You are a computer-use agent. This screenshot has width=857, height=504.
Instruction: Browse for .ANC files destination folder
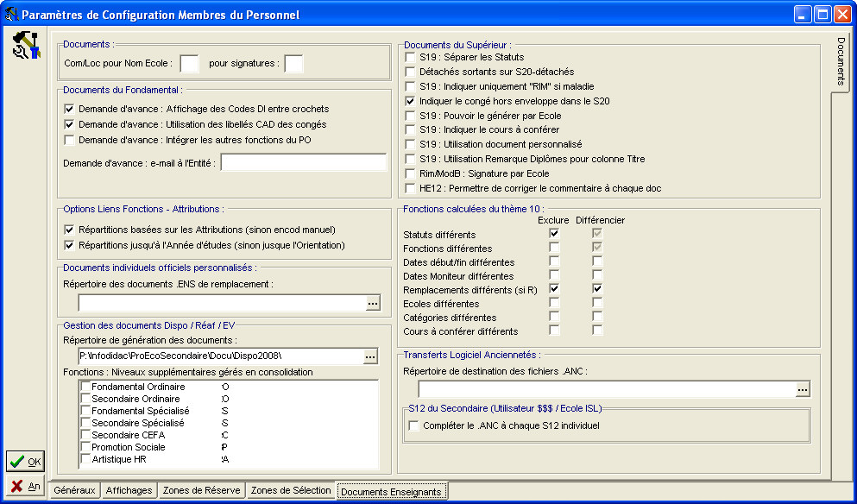click(803, 389)
